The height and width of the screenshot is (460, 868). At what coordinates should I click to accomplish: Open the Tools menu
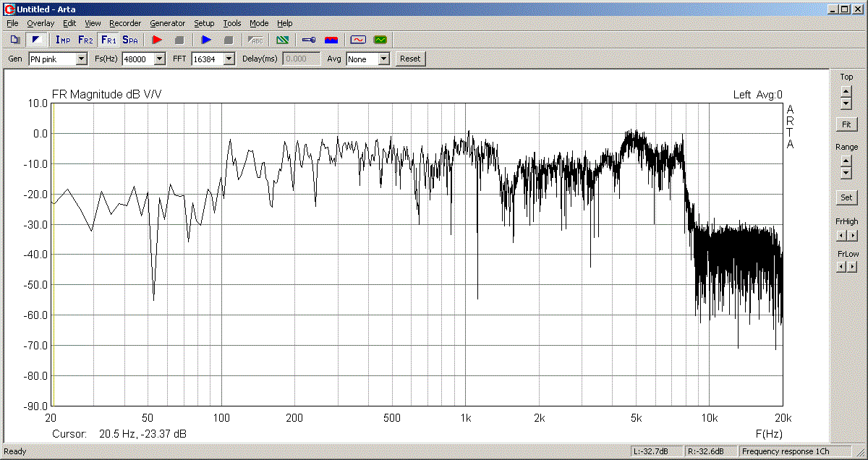click(x=232, y=23)
